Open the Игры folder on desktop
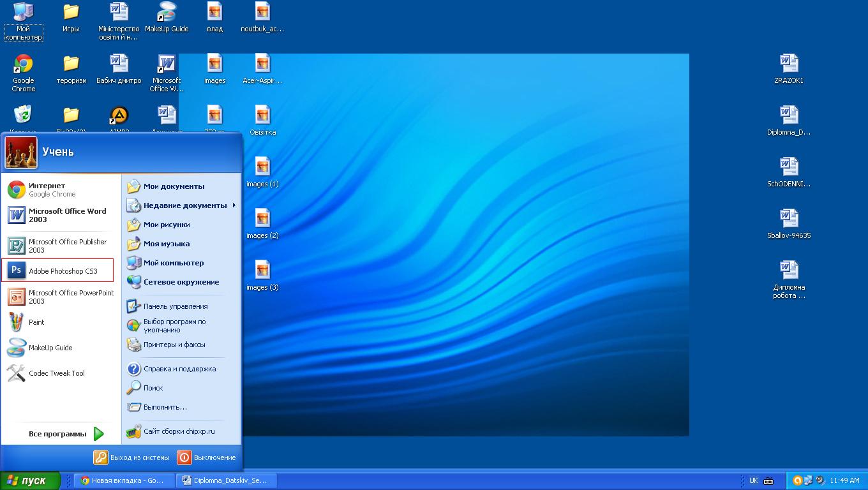The height and width of the screenshot is (490, 868). tap(71, 19)
